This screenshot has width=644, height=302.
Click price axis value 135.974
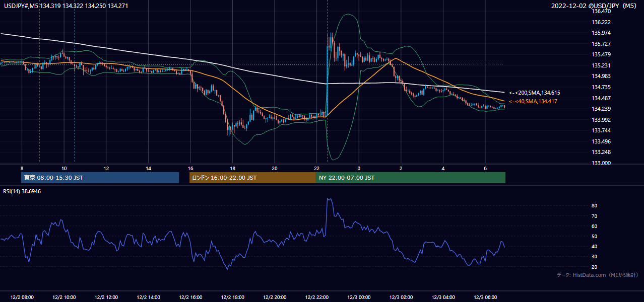point(601,33)
